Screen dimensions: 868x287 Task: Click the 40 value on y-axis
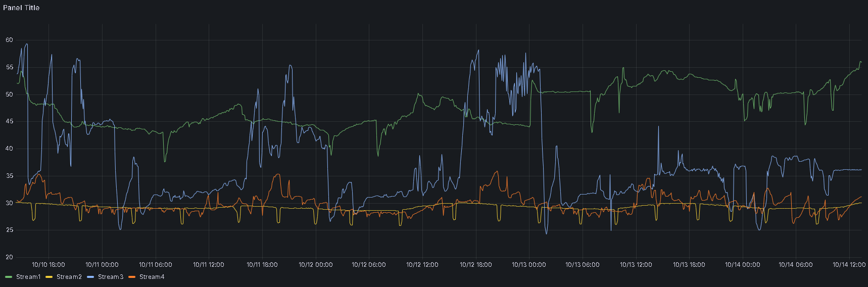tap(9, 149)
